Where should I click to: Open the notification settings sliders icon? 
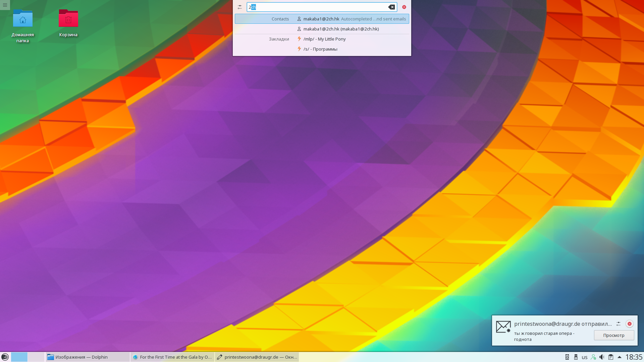tap(619, 324)
